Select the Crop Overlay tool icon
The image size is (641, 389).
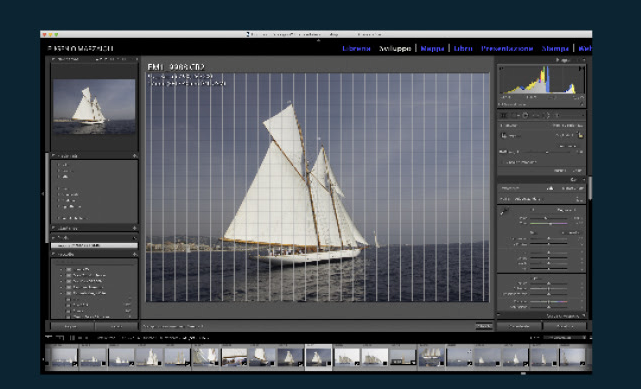pos(504,116)
